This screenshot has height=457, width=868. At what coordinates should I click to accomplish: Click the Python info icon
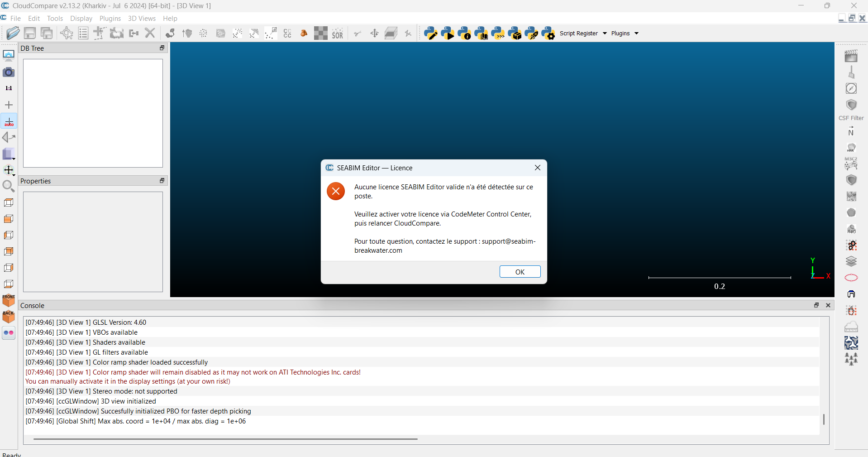pos(464,33)
